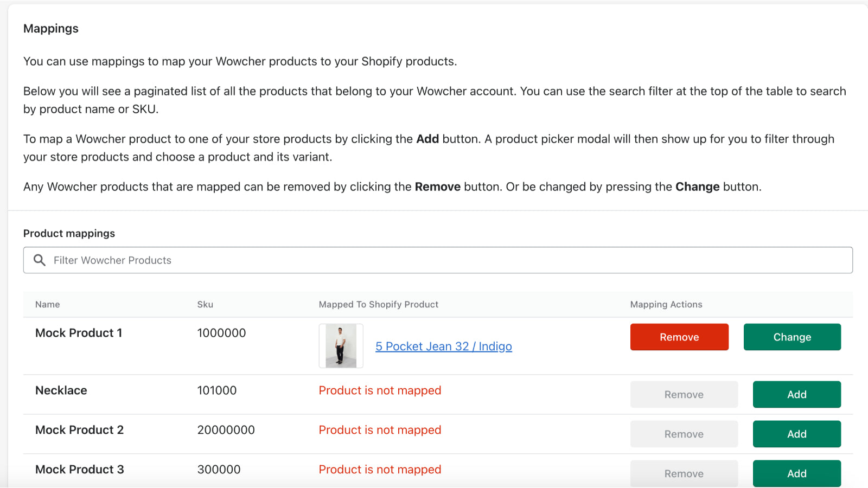This screenshot has height=488, width=868.
Task: Click the Mapping Actions column header
Action: (x=666, y=304)
